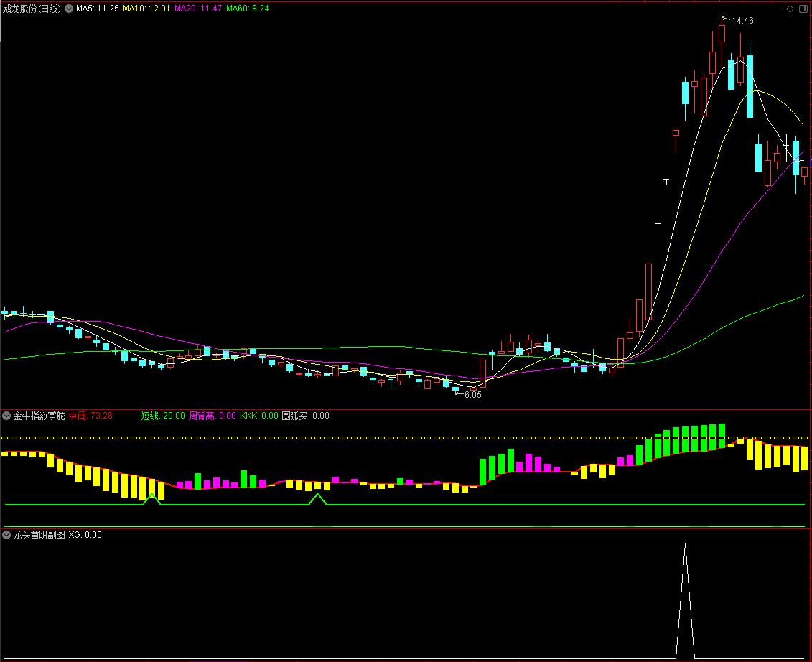The width and height of the screenshot is (812, 662).
Task: Expand the 金牛指数掌舵 indicator panel menu
Action: tap(6, 416)
